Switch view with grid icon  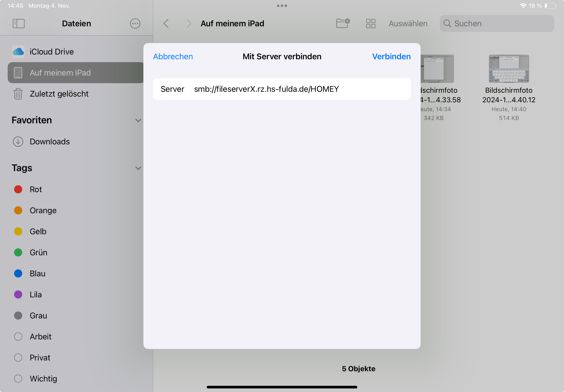(370, 24)
